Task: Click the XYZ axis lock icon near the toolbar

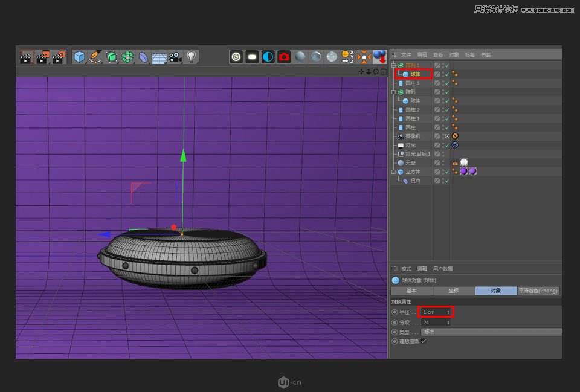Action: 352,56
